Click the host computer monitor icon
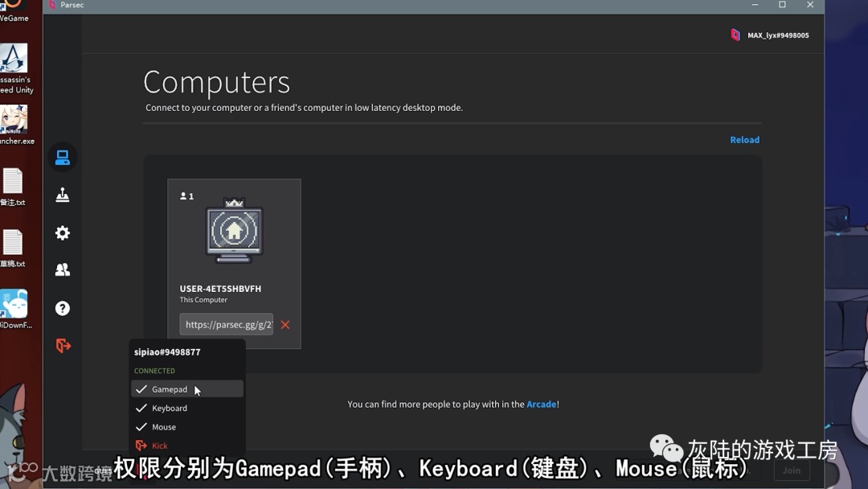Image resolution: width=868 pixels, height=489 pixels. [x=234, y=232]
